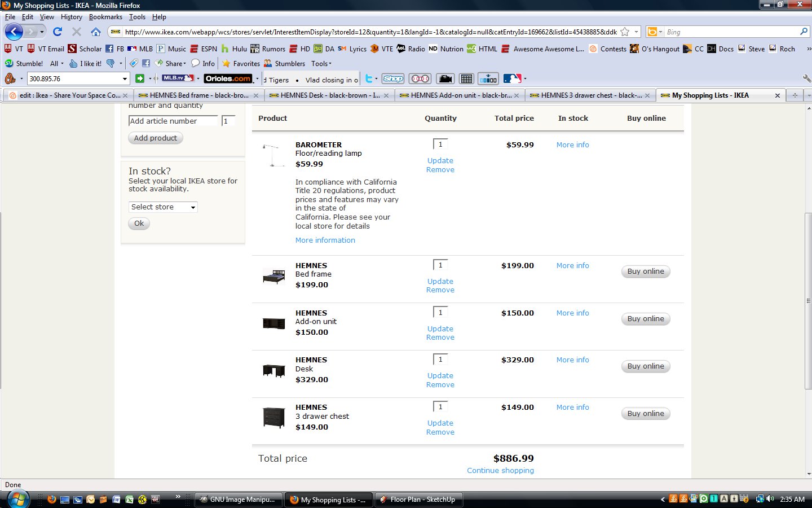The image size is (812, 508).
Task: Click the HEMNES 3 drawer chest thumbnail
Action: (274, 418)
